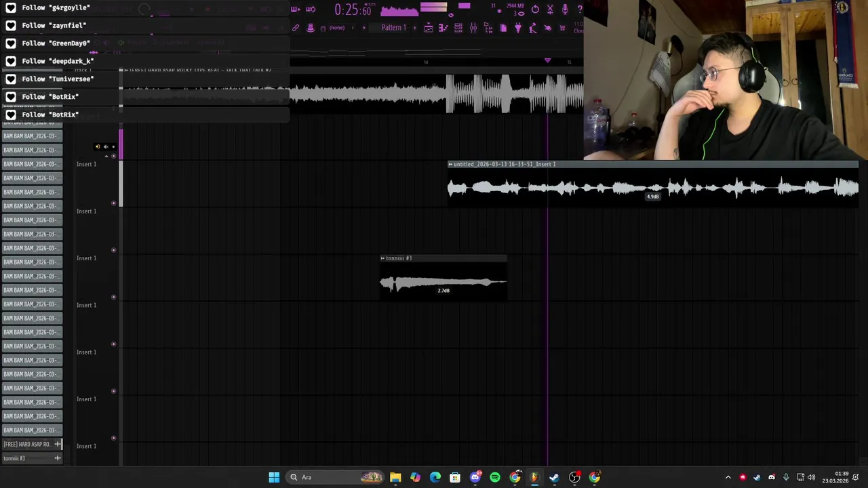
Task: Click the multilink to controllers chain icon
Action: pyautogui.click(x=296, y=28)
